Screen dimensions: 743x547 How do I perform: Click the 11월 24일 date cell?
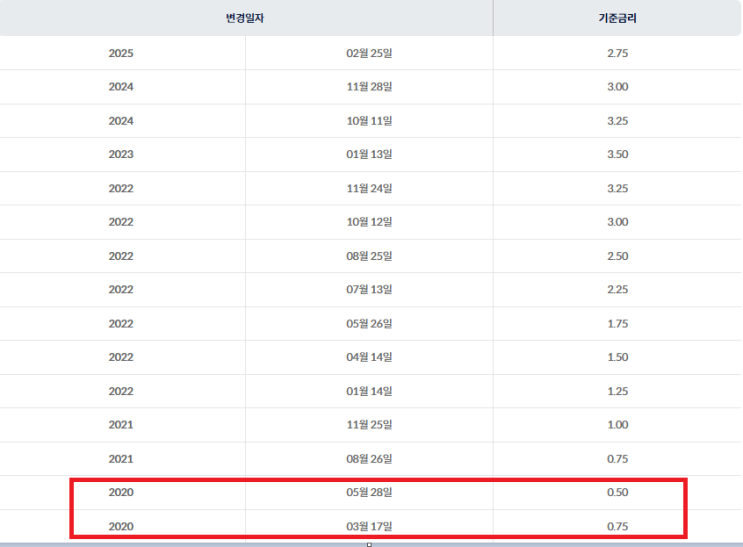pyautogui.click(x=369, y=188)
